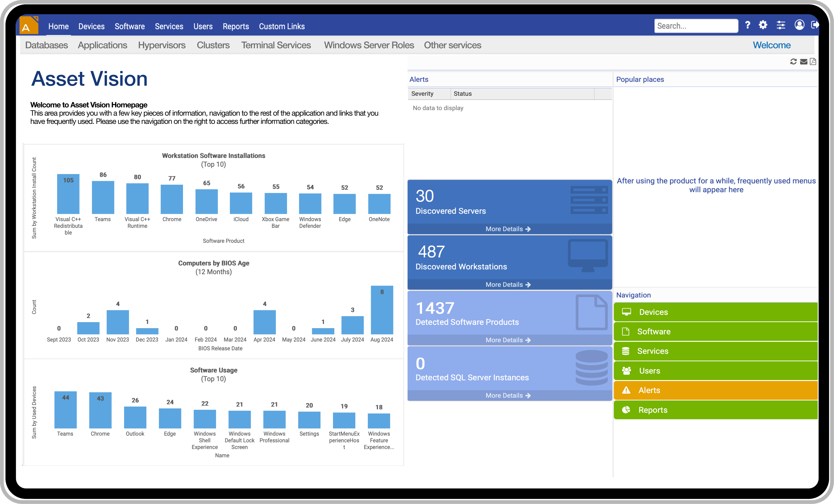Open More Details for Detected Software Products

coord(508,340)
